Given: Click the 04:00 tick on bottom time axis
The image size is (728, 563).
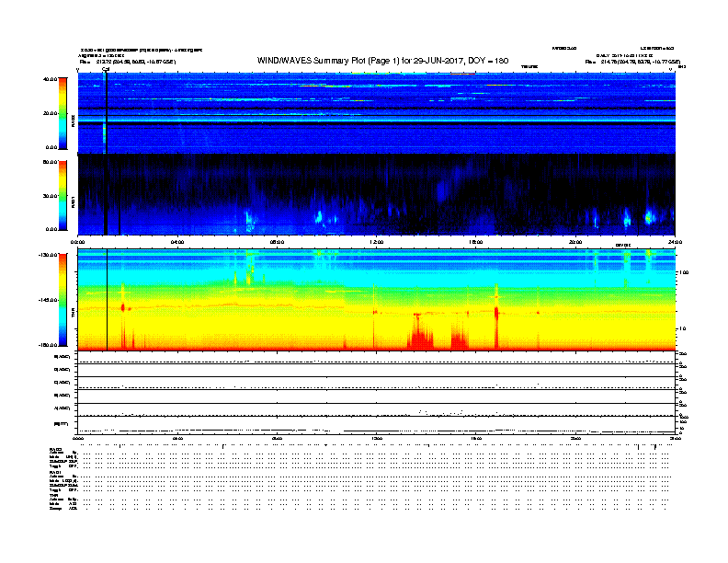Looking at the screenshot, I should 177,438.
